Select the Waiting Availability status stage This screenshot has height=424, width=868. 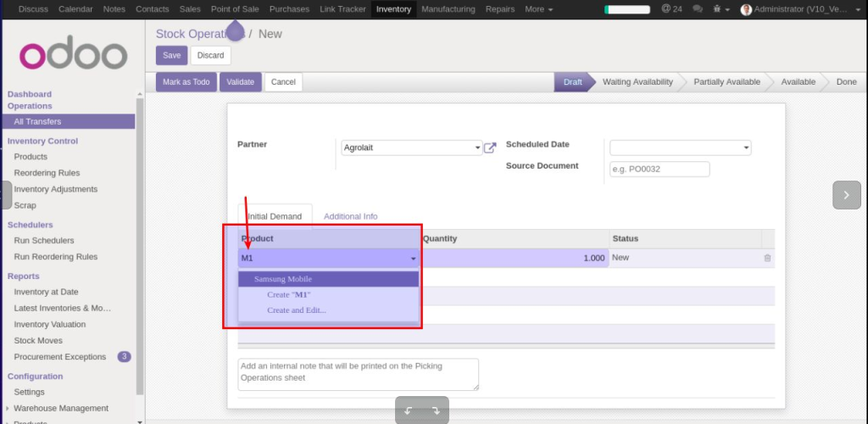click(x=637, y=82)
